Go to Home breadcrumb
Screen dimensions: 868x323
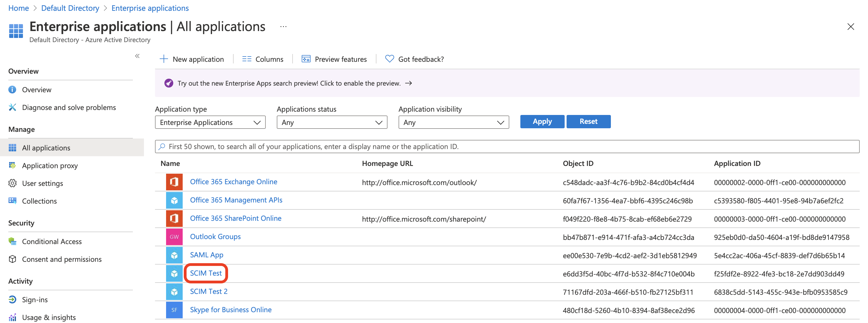coord(19,8)
